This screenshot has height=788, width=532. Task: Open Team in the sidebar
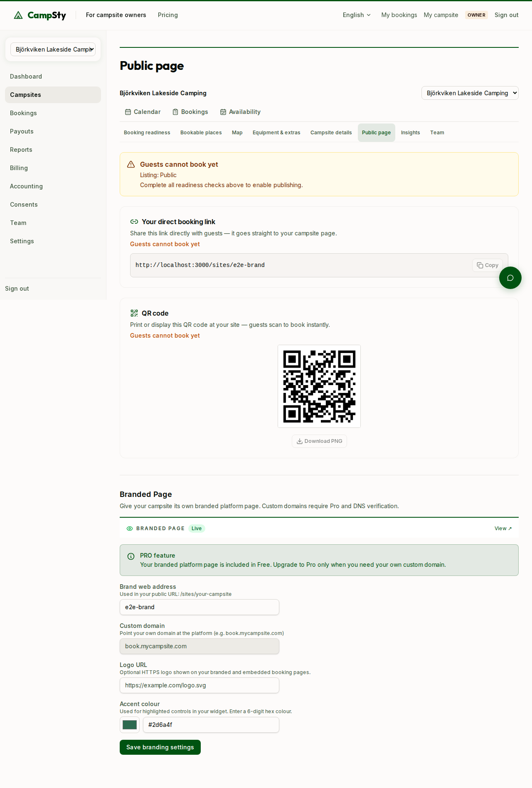(x=53, y=223)
